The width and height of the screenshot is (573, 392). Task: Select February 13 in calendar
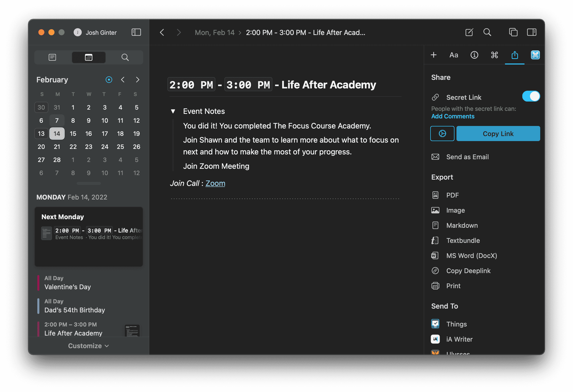click(x=41, y=134)
